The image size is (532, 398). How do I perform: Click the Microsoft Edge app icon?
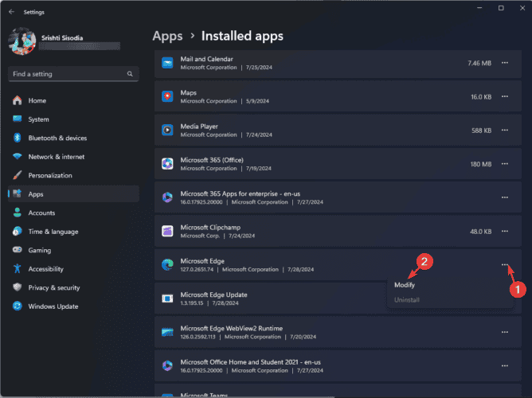[167, 264]
